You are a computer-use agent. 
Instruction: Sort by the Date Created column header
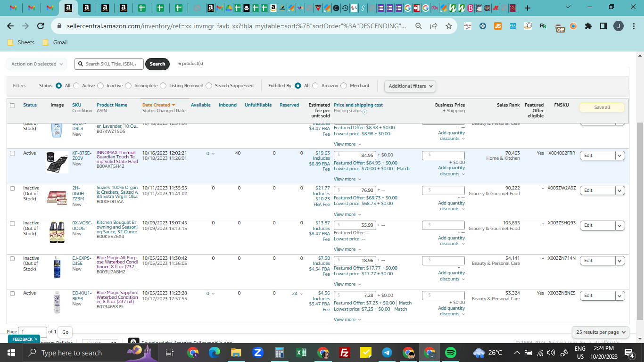[158, 105]
